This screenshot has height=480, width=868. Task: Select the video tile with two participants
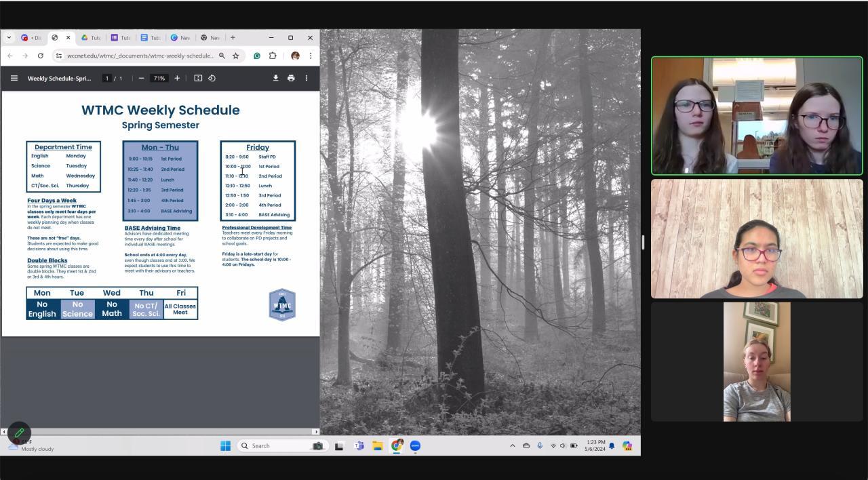click(757, 116)
